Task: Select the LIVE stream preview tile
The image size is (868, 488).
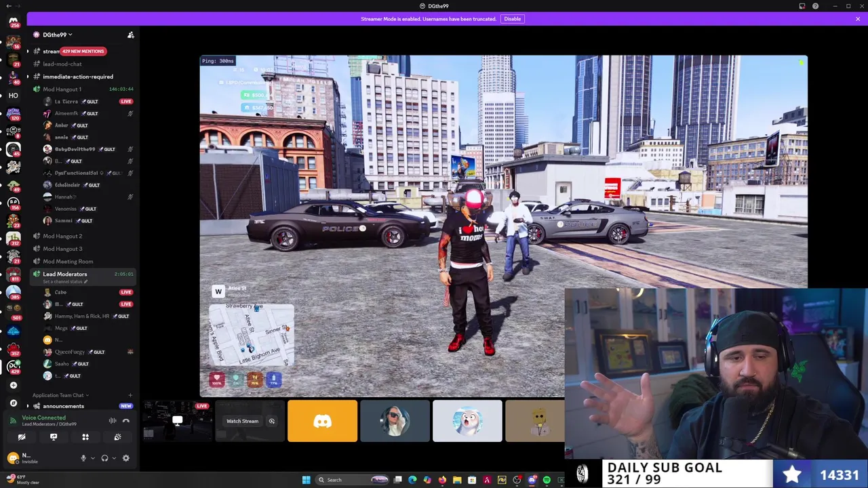Action: pos(177,421)
